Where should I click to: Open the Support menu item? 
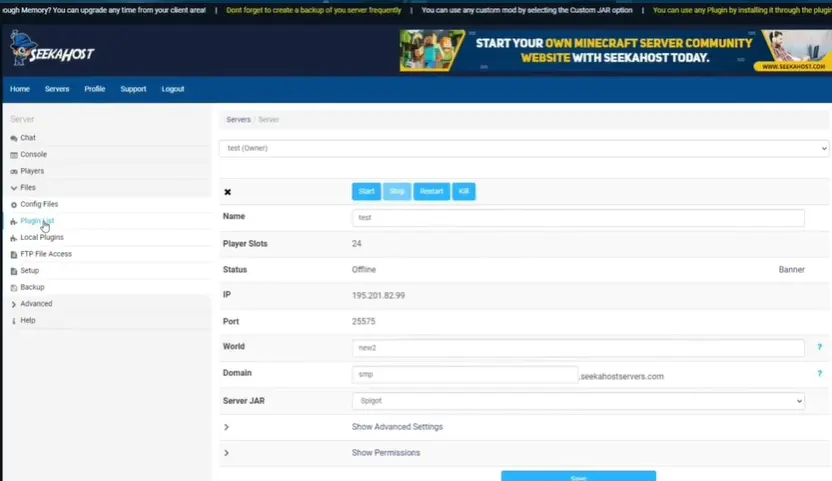(x=133, y=89)
